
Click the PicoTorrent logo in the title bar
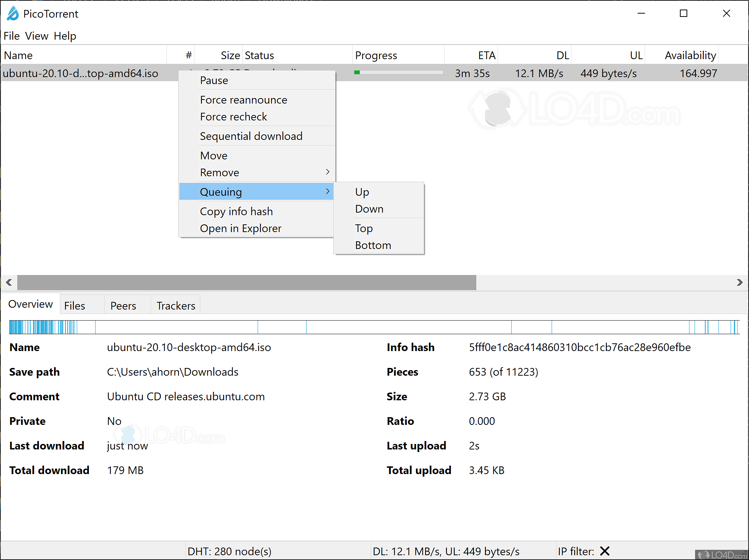tap(12, 14)
